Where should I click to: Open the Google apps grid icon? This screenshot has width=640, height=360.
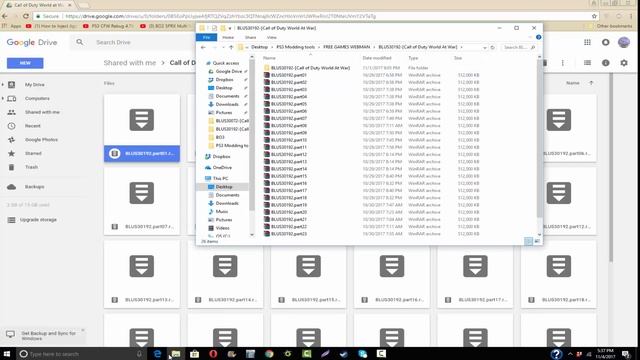(x=587, y=42)
